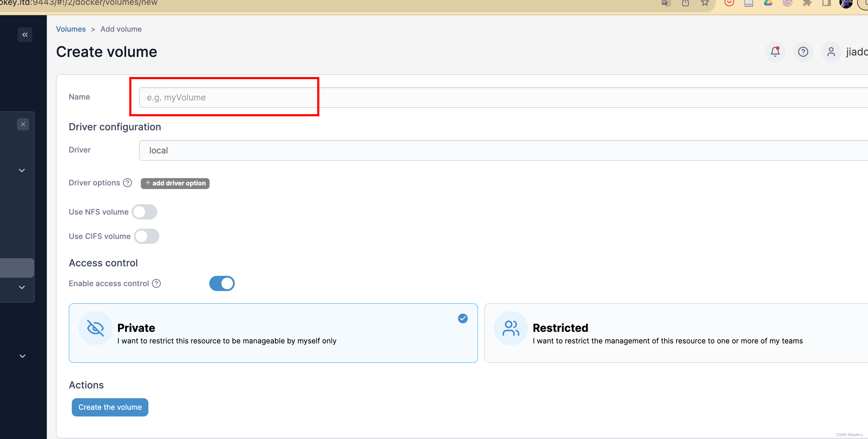Toggle Use CIFS volume switch
Screen dimensions: 868x439
pyautogui.click(x=147, y=236)
